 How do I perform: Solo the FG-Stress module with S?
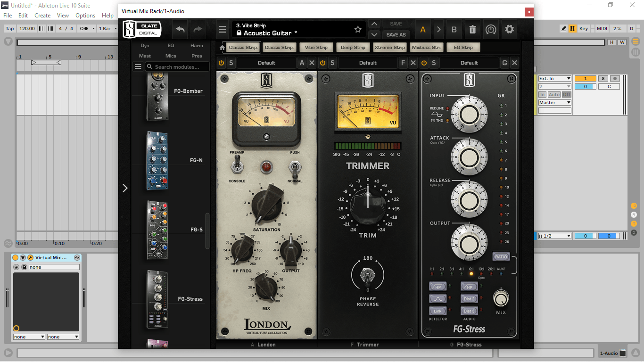coord(434,63)
